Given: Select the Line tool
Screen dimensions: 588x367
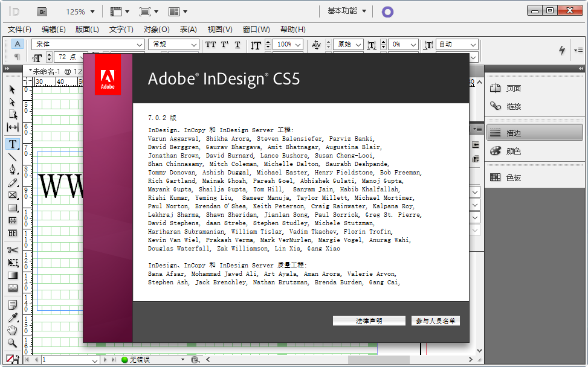Looking at the screenshot, I should 12,157.
